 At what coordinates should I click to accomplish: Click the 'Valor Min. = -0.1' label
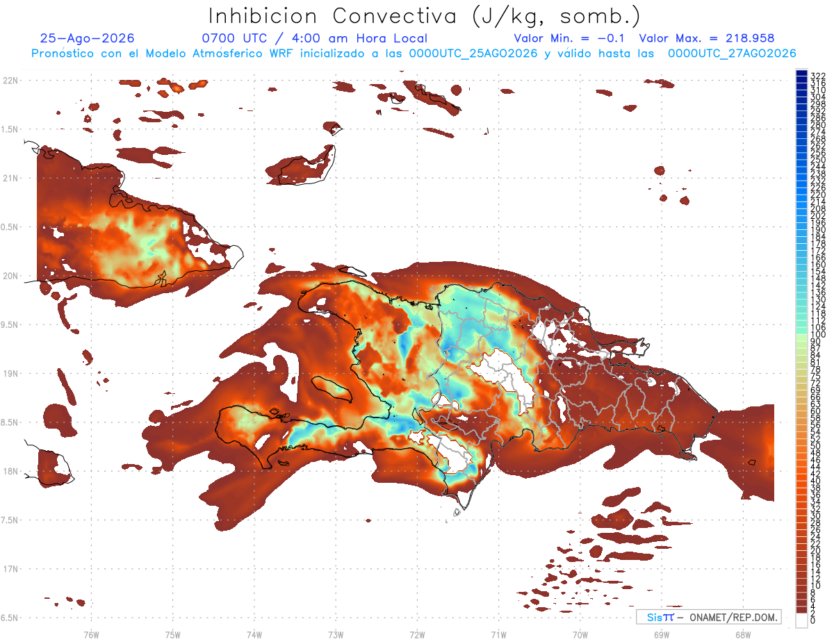point(571,38)
